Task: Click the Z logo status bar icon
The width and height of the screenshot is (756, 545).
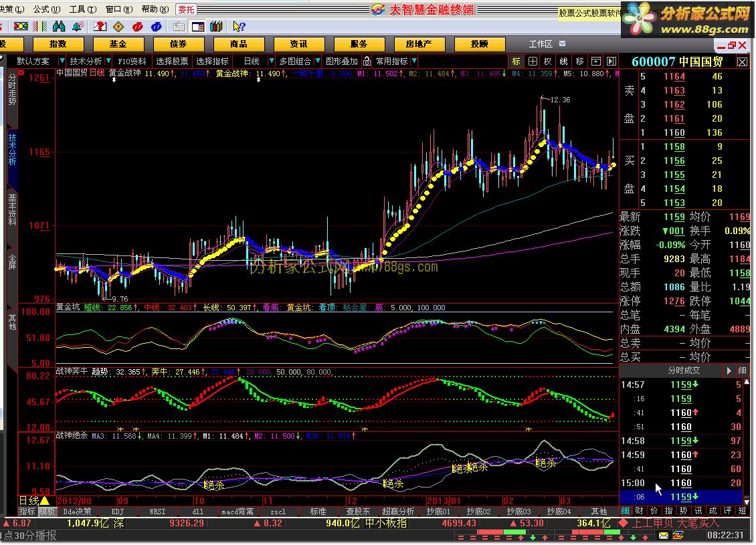Action: (678, 536)
